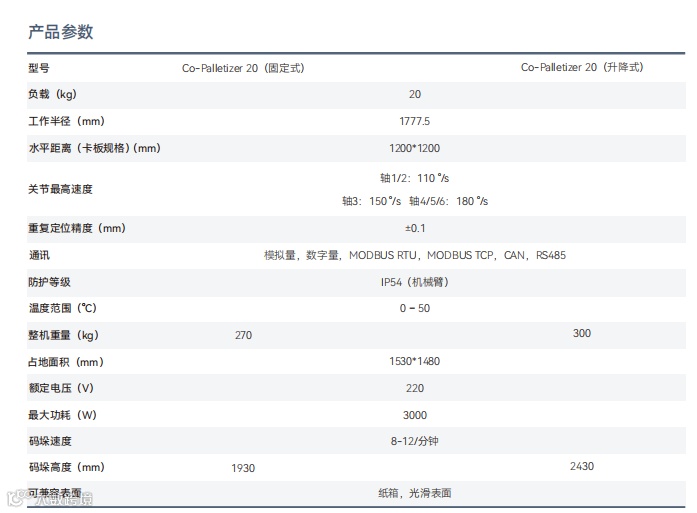Select the 整机重量（kg）label
The width and height of the screenshot is (697, 513).
pyautogui.click(x=63, y=335)
